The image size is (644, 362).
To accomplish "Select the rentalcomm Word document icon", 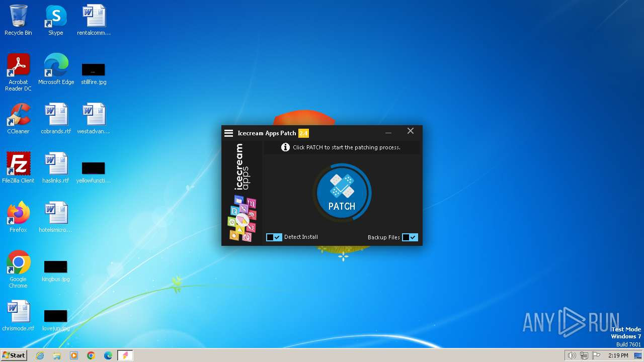I will pyautogui.click(x=94, y=21).
